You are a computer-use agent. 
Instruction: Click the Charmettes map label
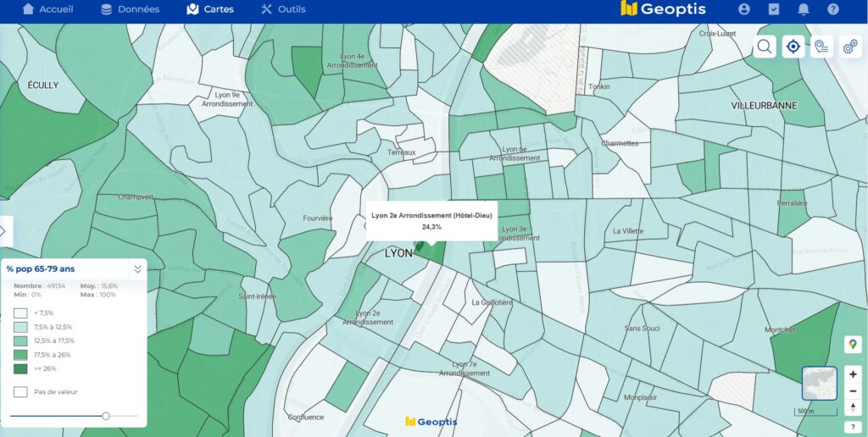pos(620,143)
